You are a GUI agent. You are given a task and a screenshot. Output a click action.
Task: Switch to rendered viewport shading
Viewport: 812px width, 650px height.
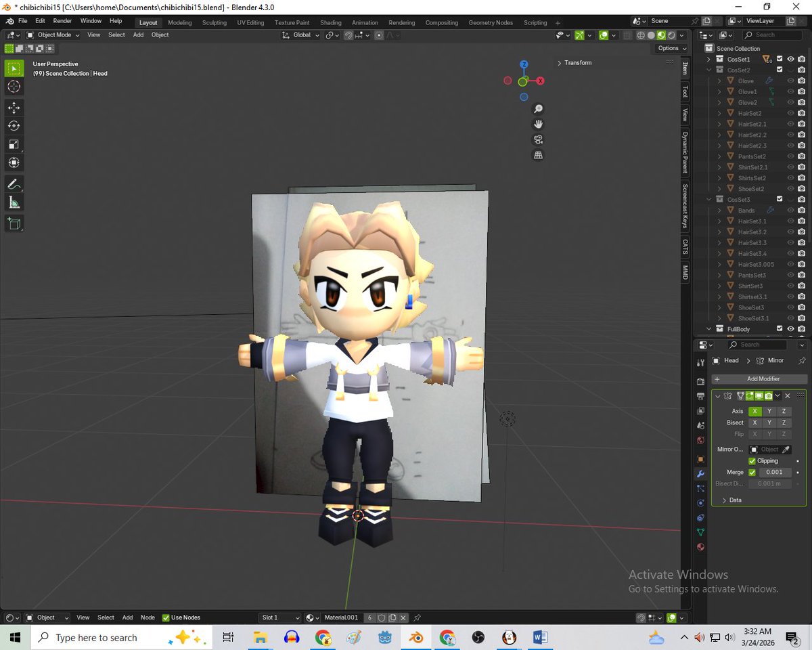pyautogui.click(x=671, y=35)
